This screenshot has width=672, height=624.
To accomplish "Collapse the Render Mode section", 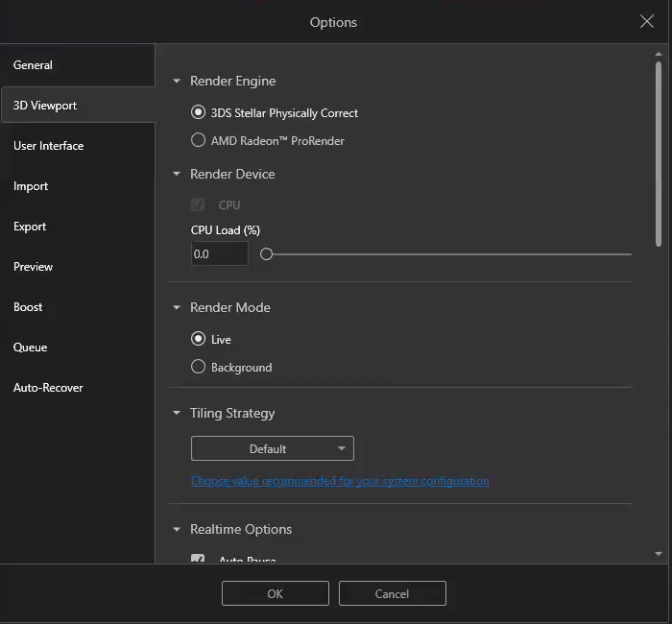I will pos(177,307).
